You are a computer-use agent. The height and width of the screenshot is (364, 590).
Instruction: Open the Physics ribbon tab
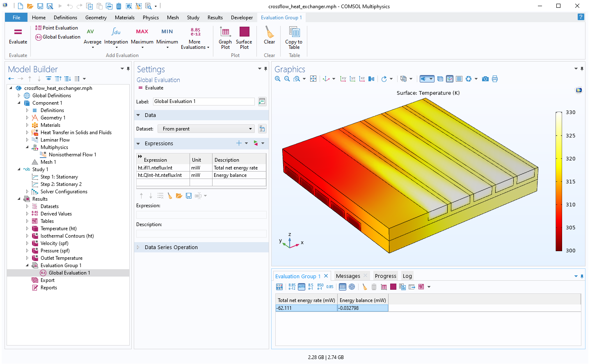[151, 18]
